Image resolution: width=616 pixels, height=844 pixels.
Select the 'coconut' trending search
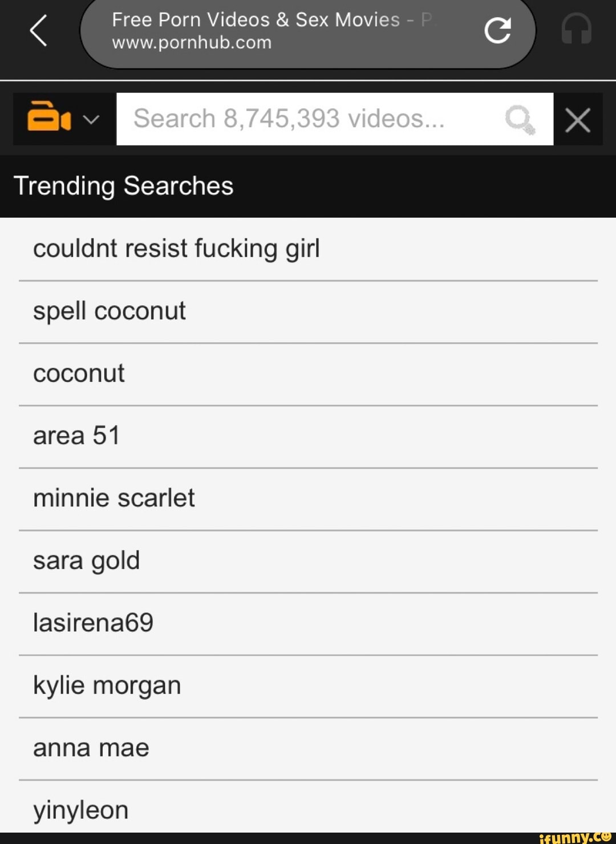79,374
